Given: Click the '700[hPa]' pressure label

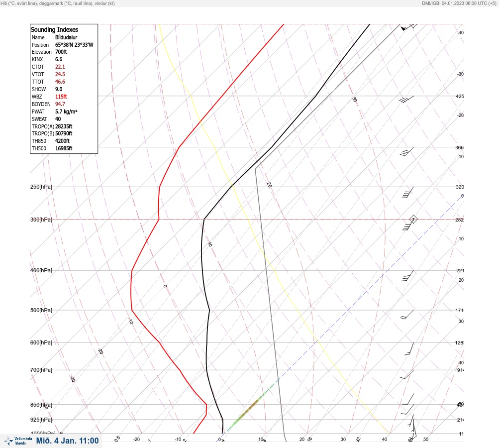Looking at the screenshot, I should pyautogui.click(x=41, y=370).
